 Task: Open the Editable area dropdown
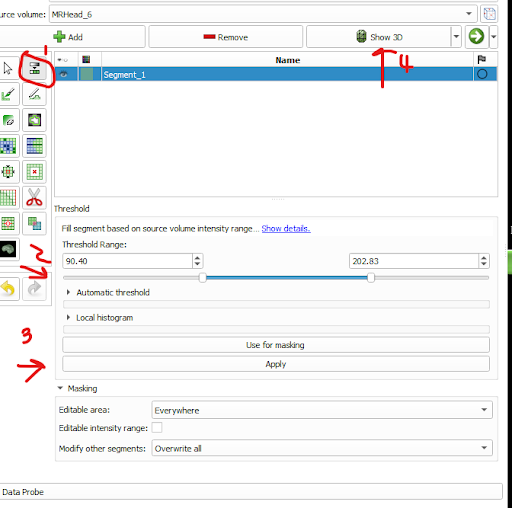coord(322,410)
